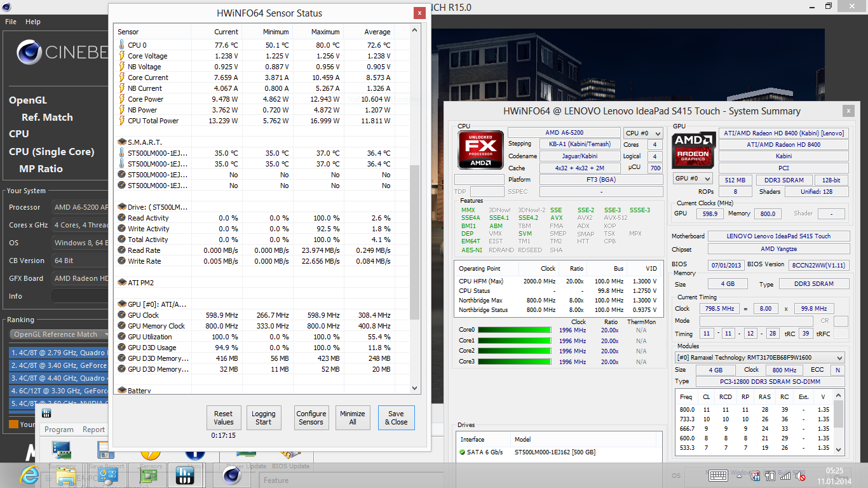Click the Write Rate row icon

122,261
